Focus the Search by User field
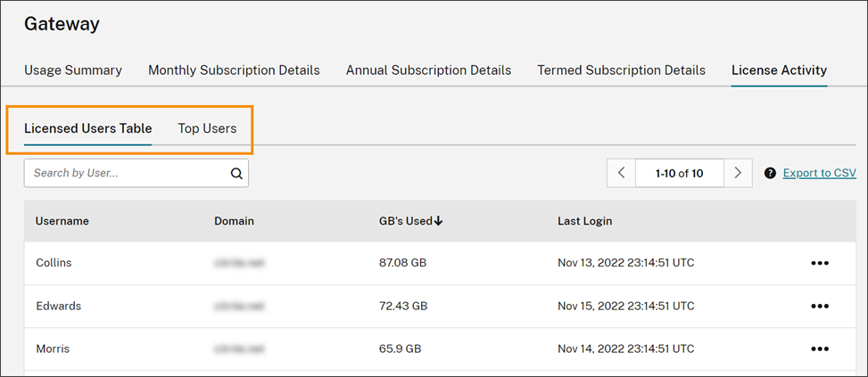The image size is (868, 377). [125, 174]
